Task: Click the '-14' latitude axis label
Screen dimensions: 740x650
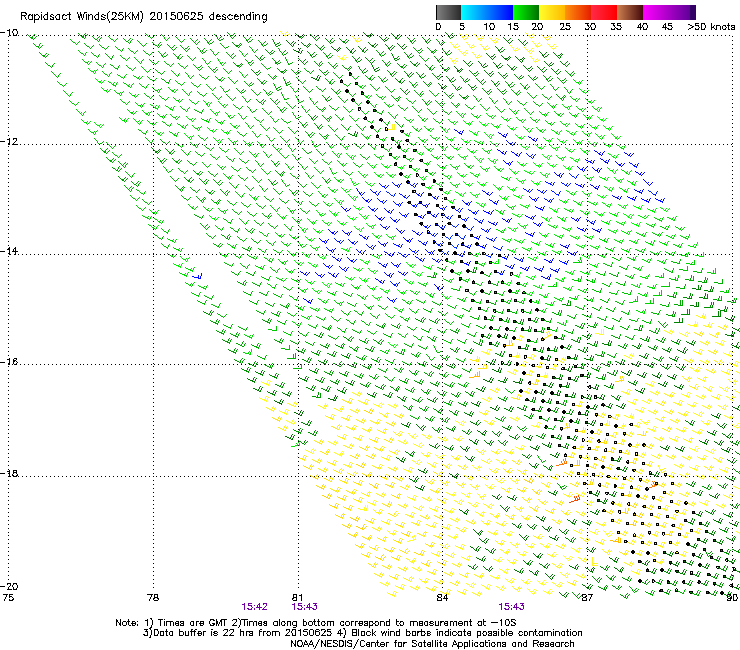Action: [9, 251]
